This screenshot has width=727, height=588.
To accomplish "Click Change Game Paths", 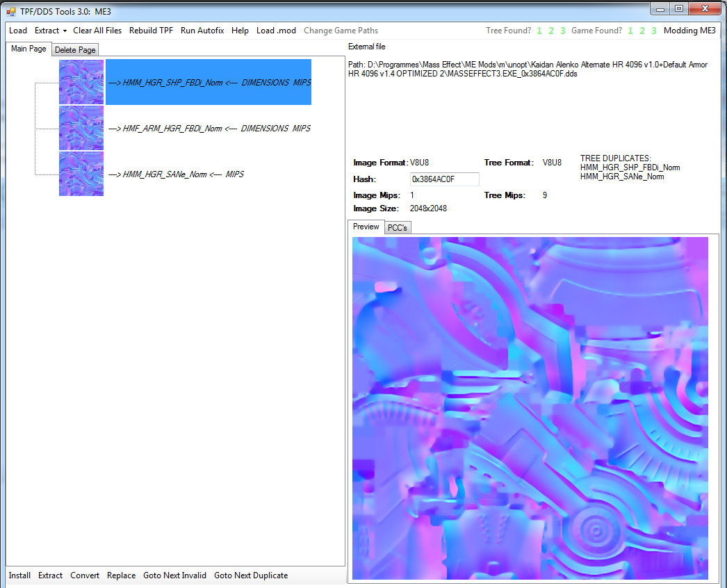I will coord(341,31).
